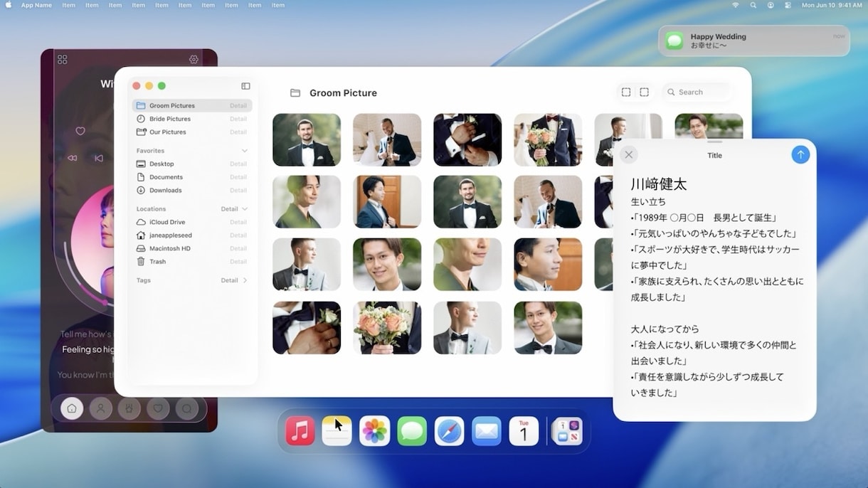Select Our Pictures in sidebar
Viewport: 868px width, 488px height.
192,132
